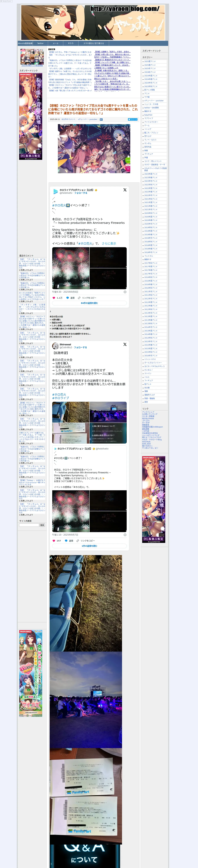
Task: Click the X logo on hololivetv embedded tweet
Action: tap(125, 190)
